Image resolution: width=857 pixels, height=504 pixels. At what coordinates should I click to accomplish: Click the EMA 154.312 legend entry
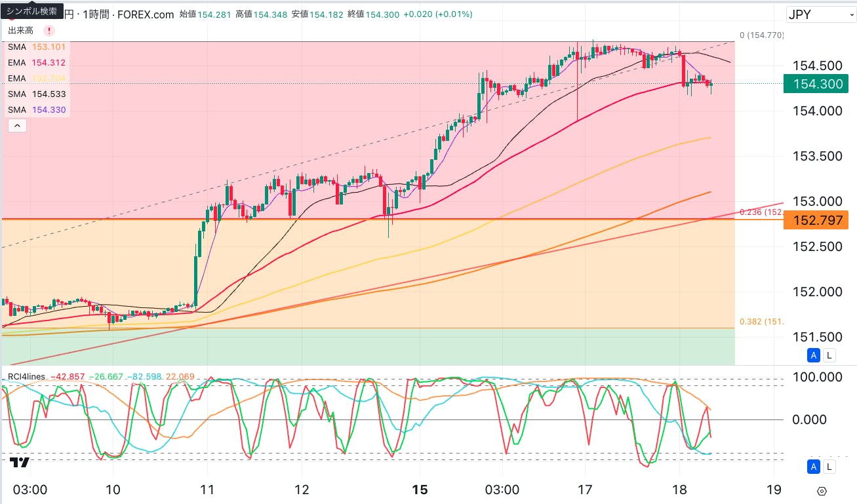pos(37,63)
